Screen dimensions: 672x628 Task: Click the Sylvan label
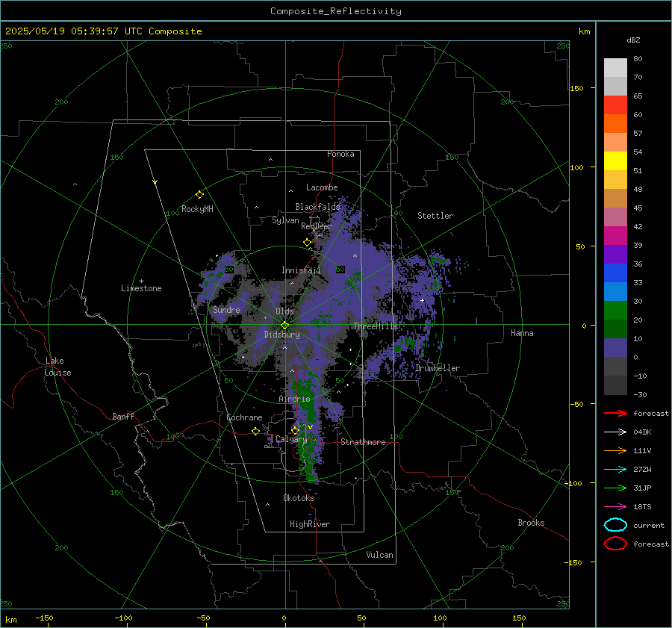click(x=285, y=220)
